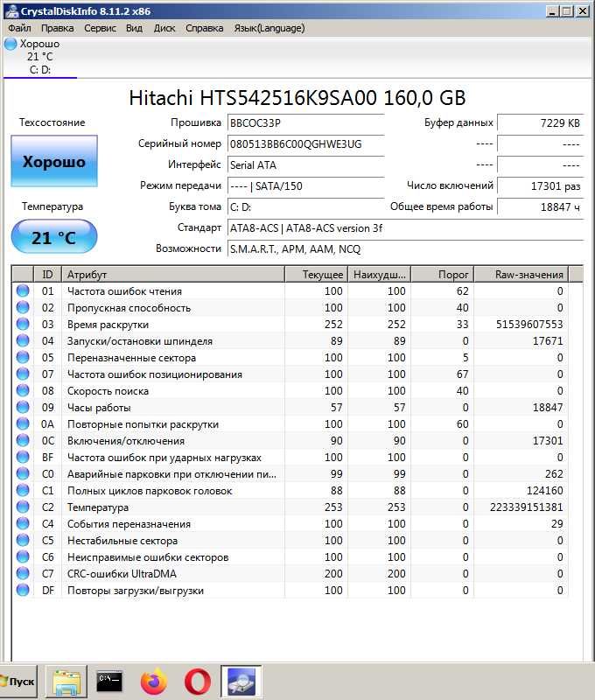Open the Сервис menu
Viewport: 595px width, 700px height.
(100, 28)
